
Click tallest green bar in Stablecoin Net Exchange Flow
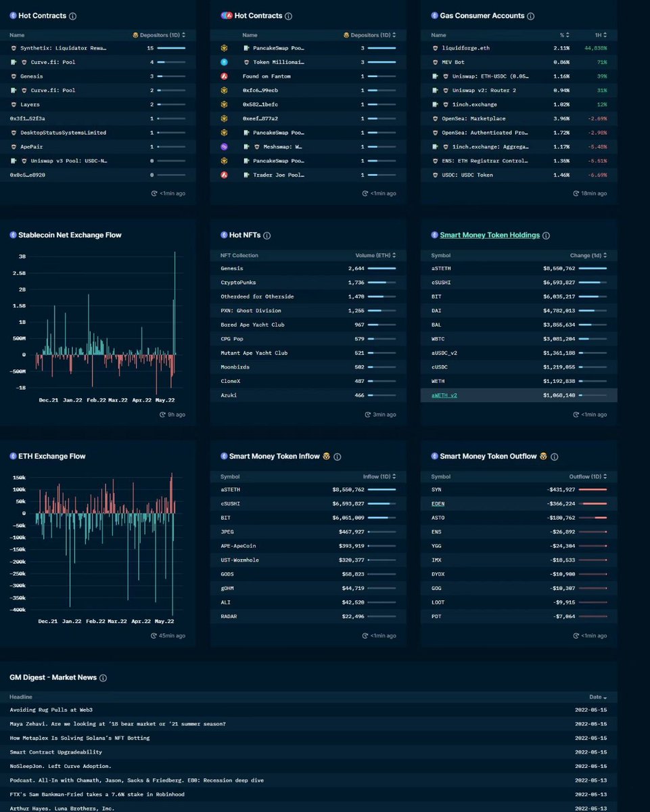(175, 302)
